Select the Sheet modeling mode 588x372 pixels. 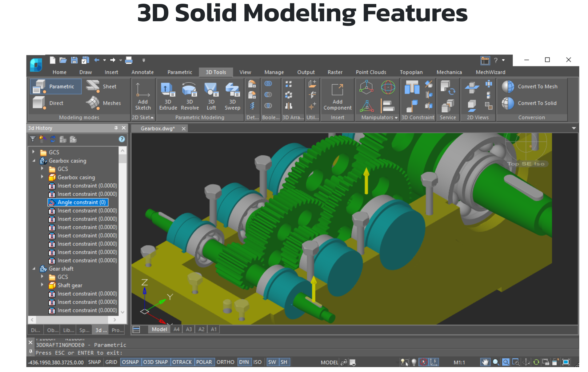[101, 86]
